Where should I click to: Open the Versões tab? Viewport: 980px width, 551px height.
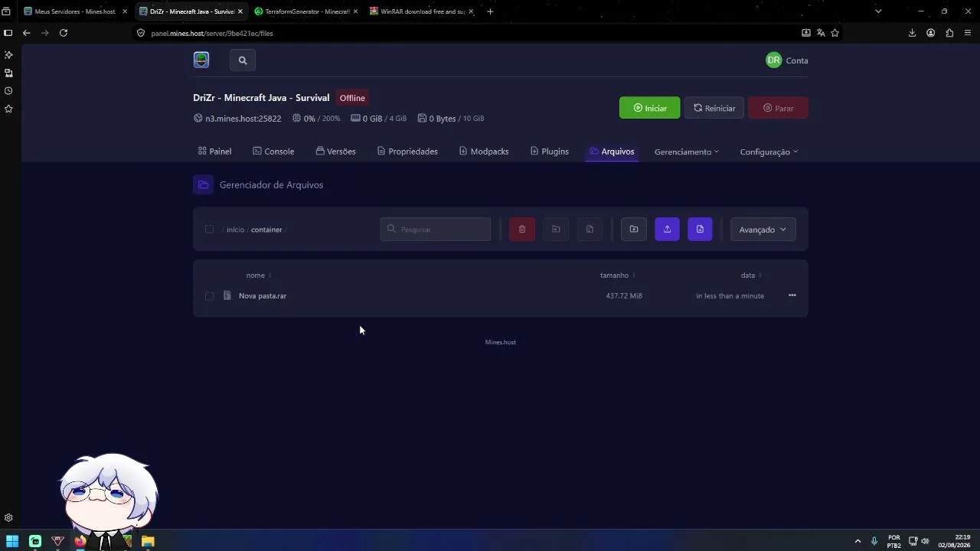pyautogui.click(x=335, y=152)
